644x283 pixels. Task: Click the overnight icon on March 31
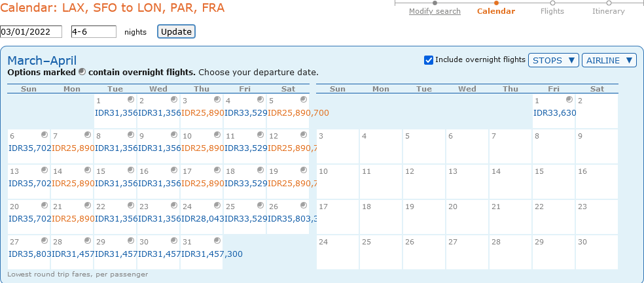tap(217, 241)
